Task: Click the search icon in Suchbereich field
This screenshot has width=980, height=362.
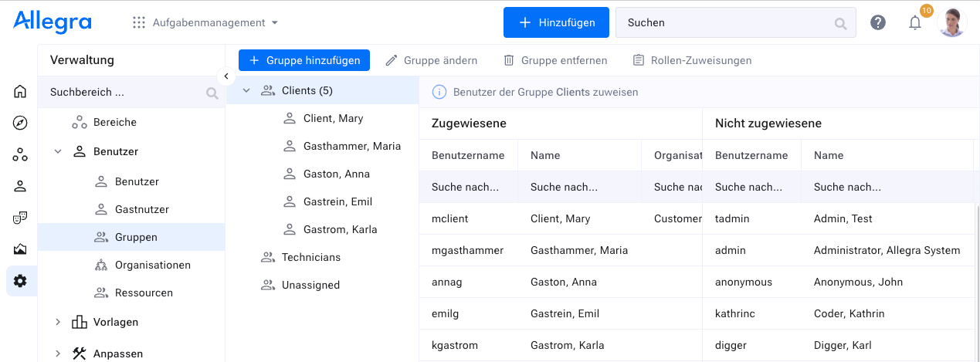Action: coord(212,93)
